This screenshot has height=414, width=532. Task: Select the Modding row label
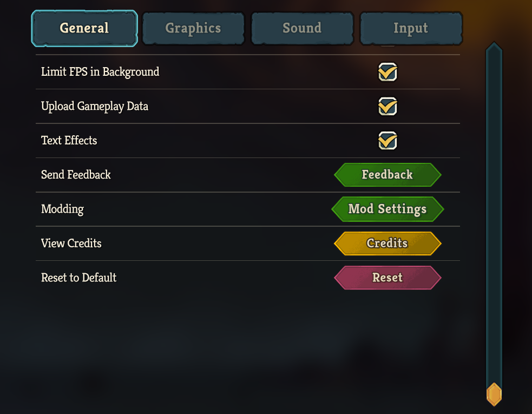62,209
